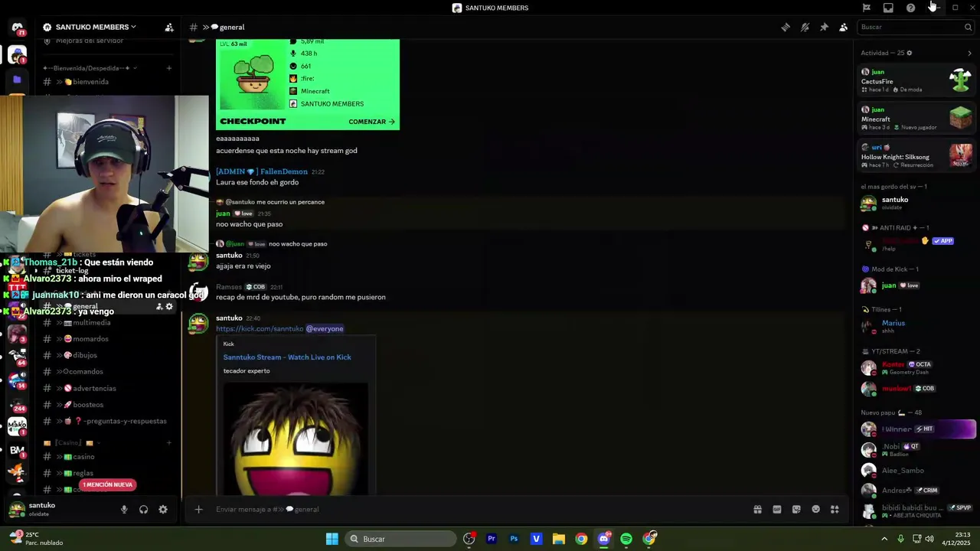Click the 1 MENCIÓN NUEVA pill
This screenshot has height=551, width=980.
[x=108, y=484]
